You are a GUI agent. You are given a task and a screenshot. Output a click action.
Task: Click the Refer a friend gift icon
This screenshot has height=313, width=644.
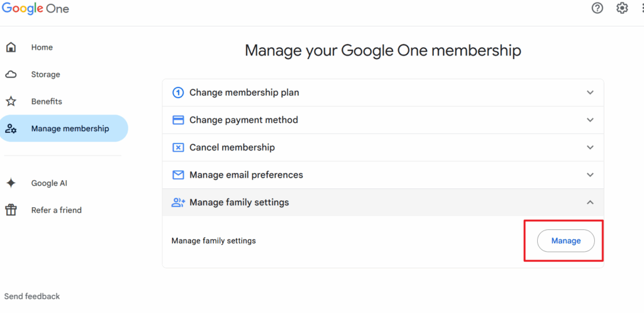pyautogui.click(x=11, y=210)
